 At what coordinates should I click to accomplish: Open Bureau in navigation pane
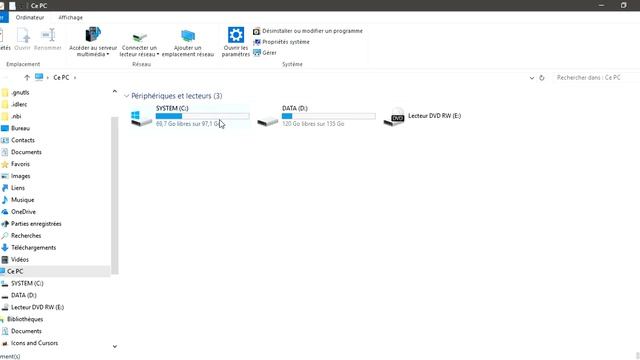coord(20,128)
